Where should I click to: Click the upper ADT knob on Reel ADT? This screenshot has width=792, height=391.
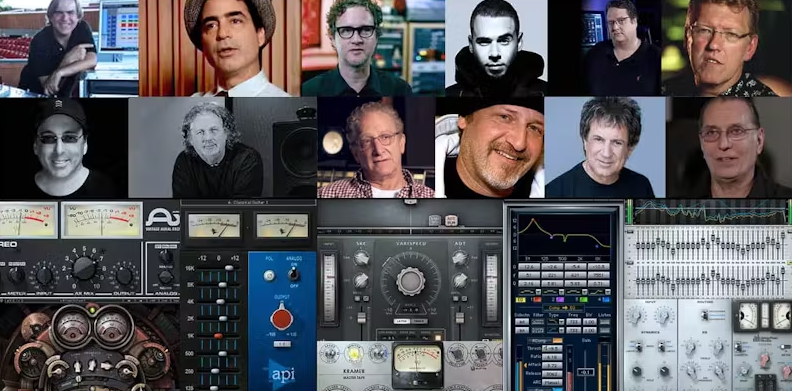coord(459,259)
